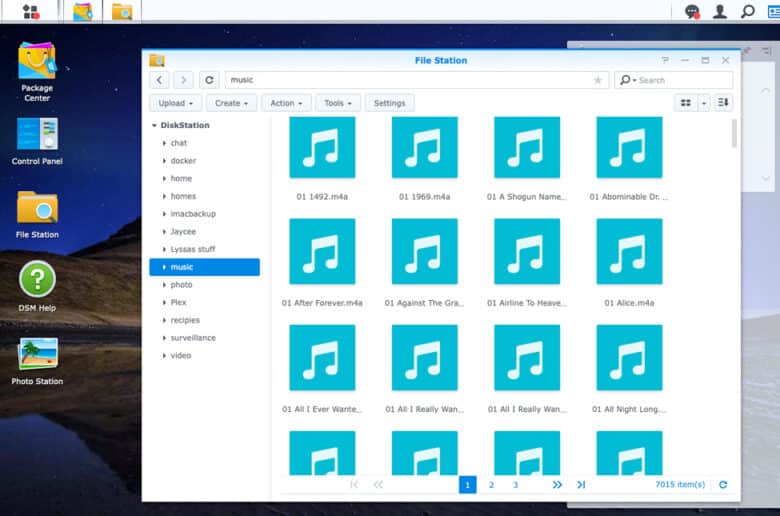780x516 pixels.
Task: Go to page 2
Action: 491,485
